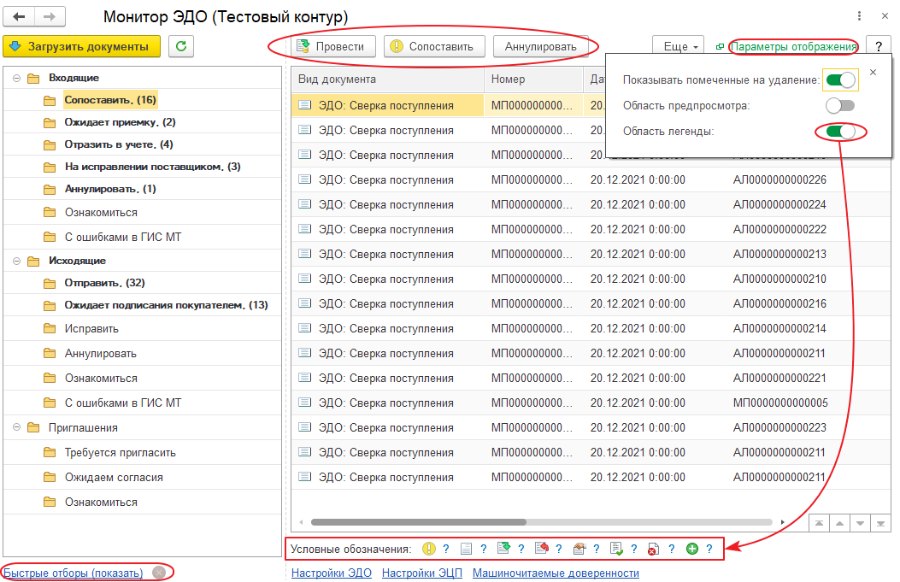900x582 pixels.
Task: Toggle the "Быстрые отборы" grey switch
Action: [159, 572]
